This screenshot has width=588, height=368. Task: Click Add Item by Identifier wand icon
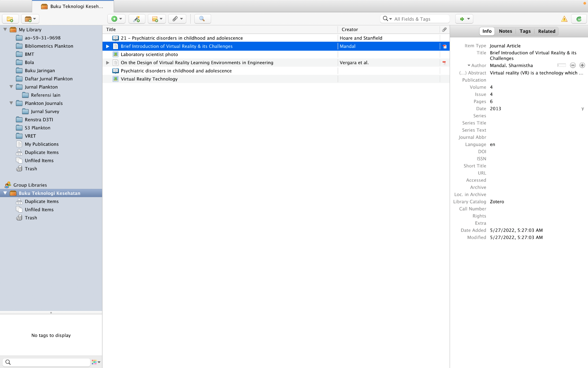(x=137, y=19)
